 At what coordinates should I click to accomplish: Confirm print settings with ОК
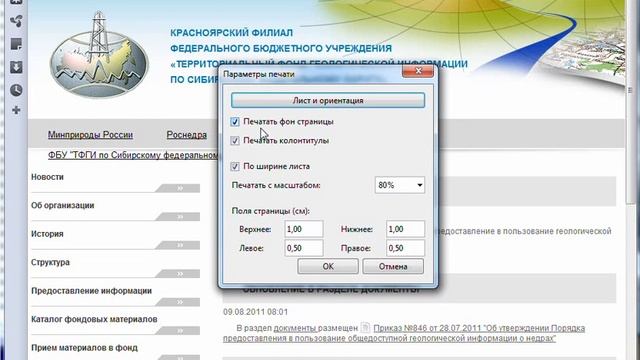coord(328,266)
